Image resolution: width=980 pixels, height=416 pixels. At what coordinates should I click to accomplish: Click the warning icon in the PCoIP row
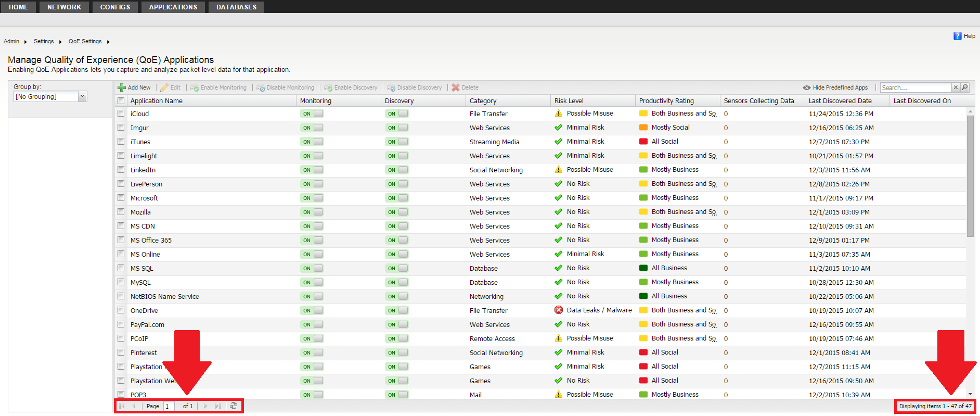(559, 338)
